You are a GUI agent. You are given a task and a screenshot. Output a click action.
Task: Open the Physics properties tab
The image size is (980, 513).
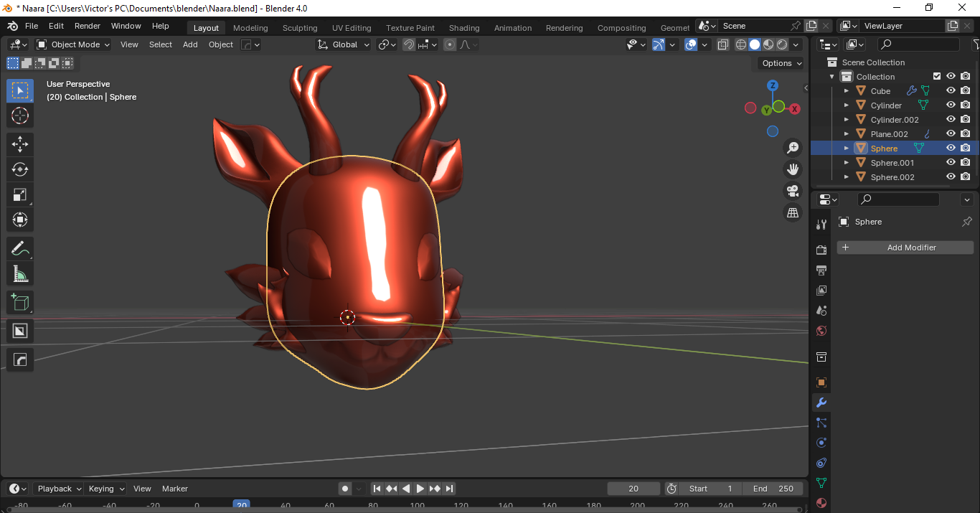pyautogui.click(x=821, y=443)
